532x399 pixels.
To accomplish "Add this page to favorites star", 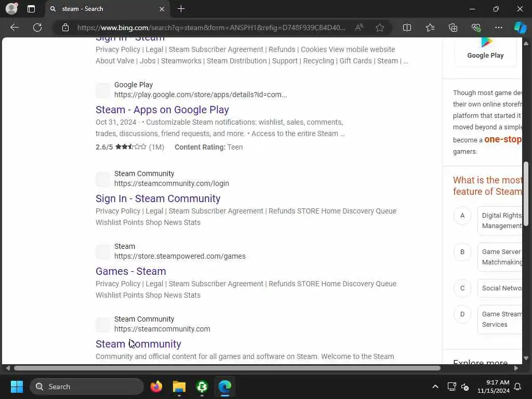I will click(x=380, y=28).
